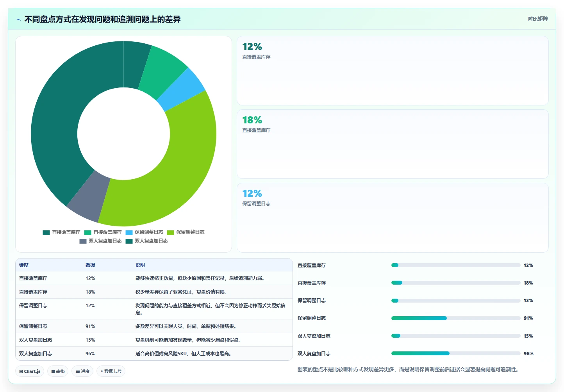Screen dimensions: 564x392
Task: Click the table cell showing 15%
Action: (x=90, y=340)
